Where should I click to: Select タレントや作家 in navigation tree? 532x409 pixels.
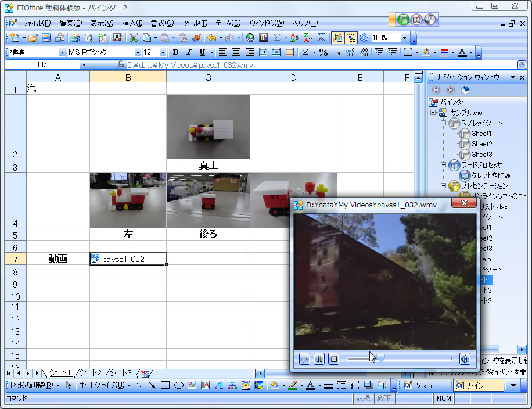tap(491, 175)
